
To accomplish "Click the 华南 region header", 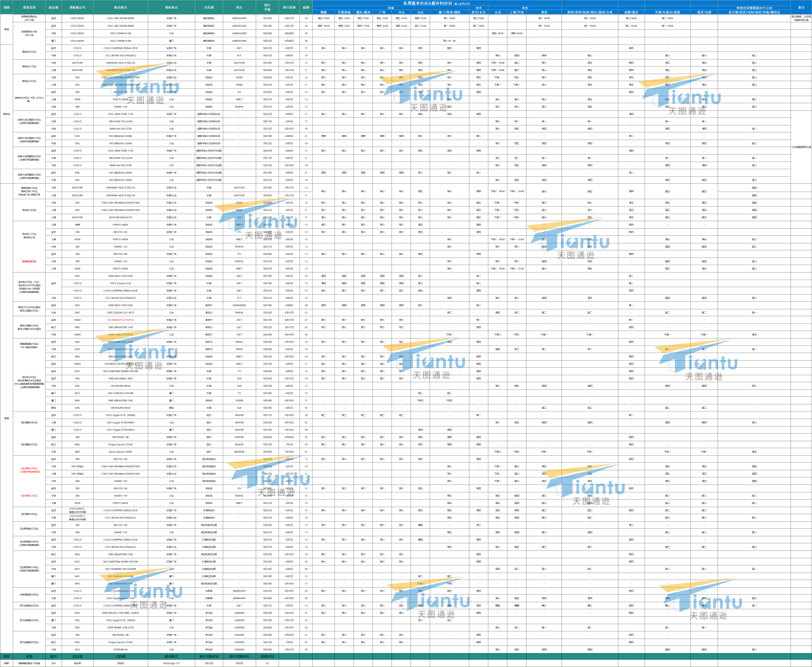I will 391,8.
